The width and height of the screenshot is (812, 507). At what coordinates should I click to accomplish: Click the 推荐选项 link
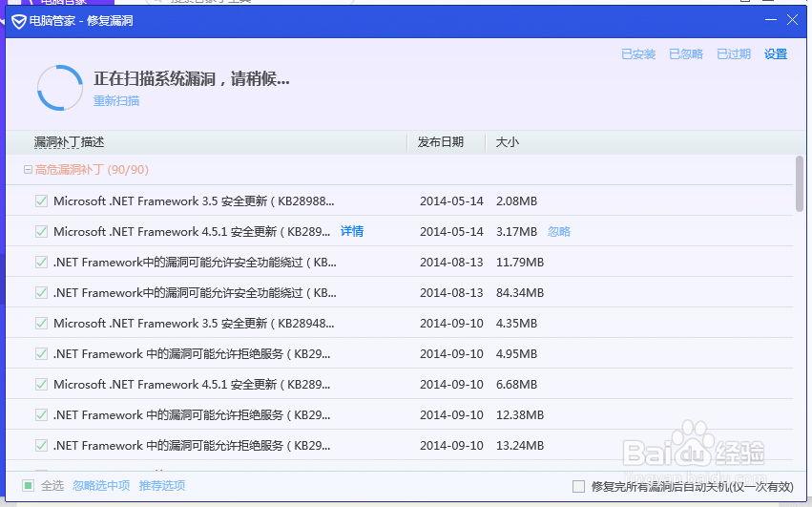click(162, 486)
